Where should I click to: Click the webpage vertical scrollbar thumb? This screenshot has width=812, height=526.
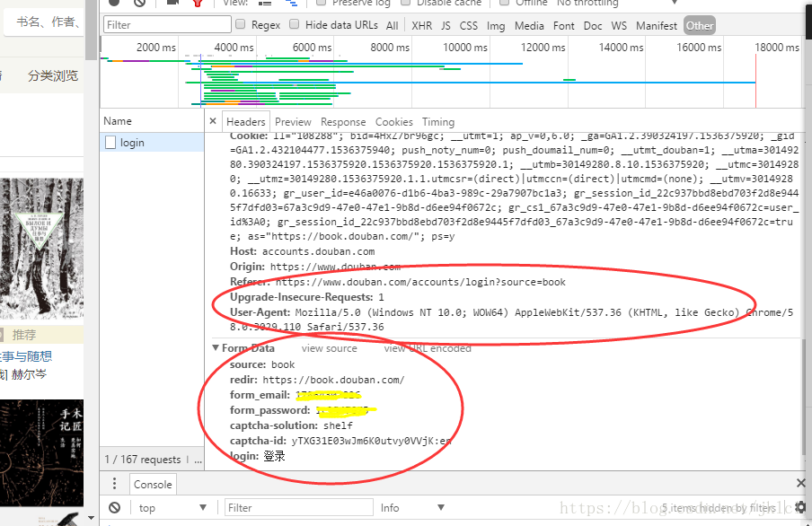[91, 30]
